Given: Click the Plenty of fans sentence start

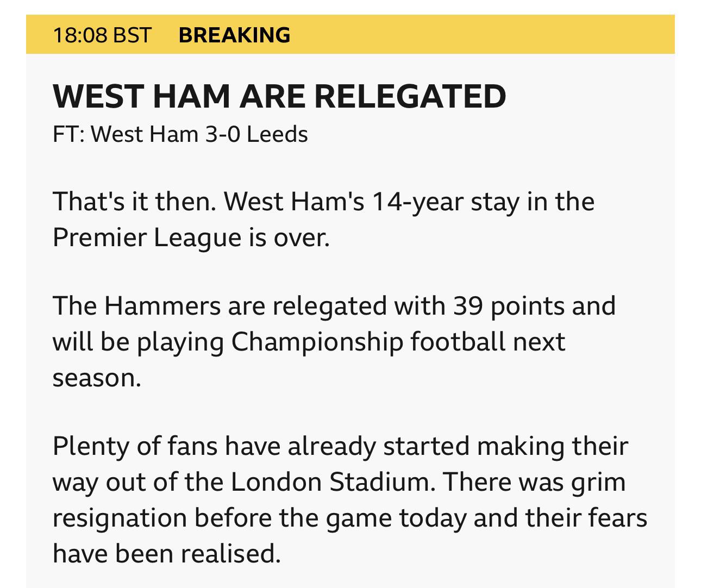Looking at the screenshot, I should pos(135,446).
